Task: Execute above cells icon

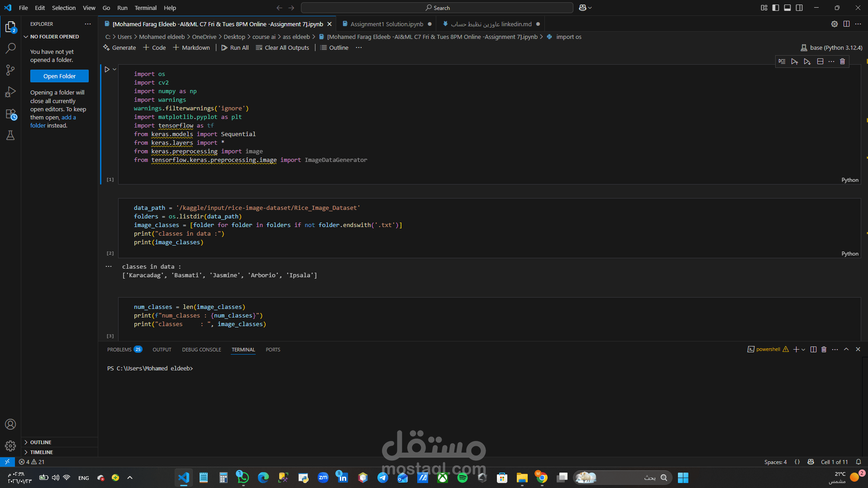Action: 795,62
